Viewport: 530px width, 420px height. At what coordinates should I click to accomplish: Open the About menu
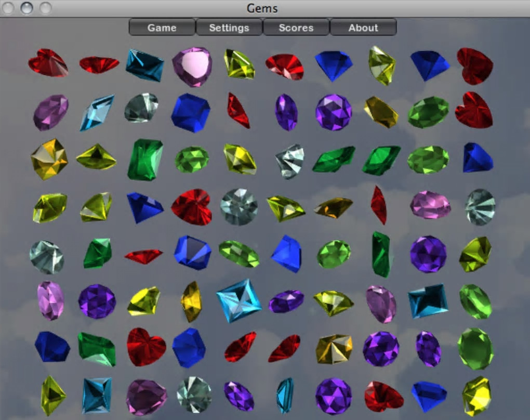(363, 28)
